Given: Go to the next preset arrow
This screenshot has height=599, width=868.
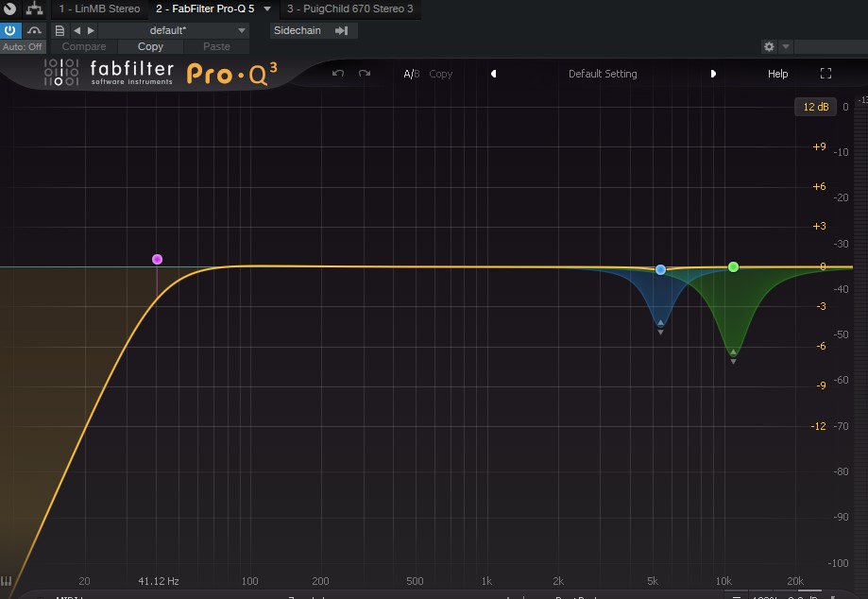Looking at the screenshot, I should click(x=92, y=30).
